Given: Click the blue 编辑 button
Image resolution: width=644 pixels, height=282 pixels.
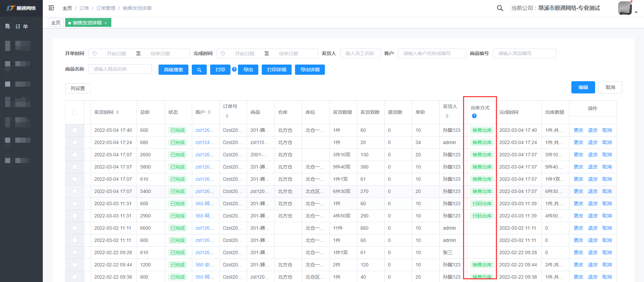Looking at the screenshot, I should [x=583, y=87].
